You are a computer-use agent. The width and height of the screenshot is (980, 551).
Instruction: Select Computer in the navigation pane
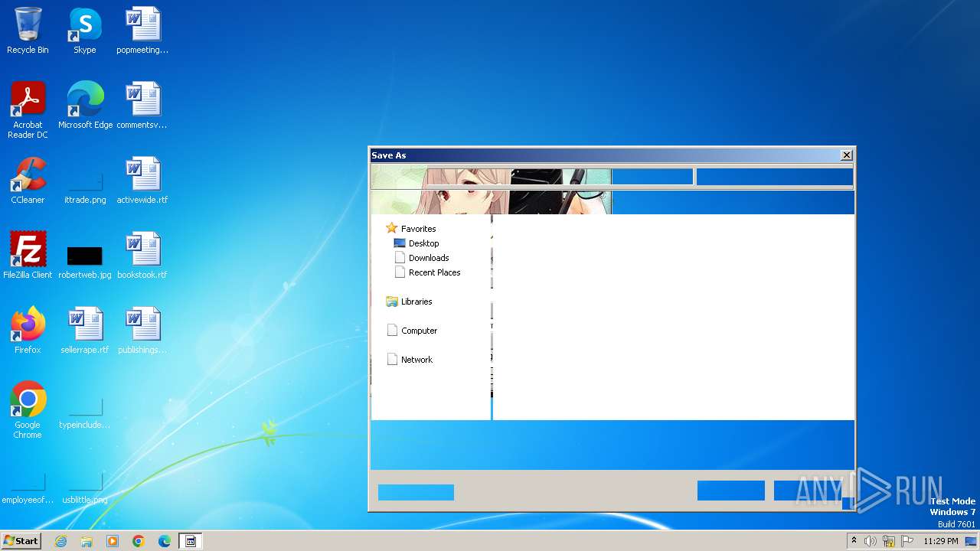point(412,331)
